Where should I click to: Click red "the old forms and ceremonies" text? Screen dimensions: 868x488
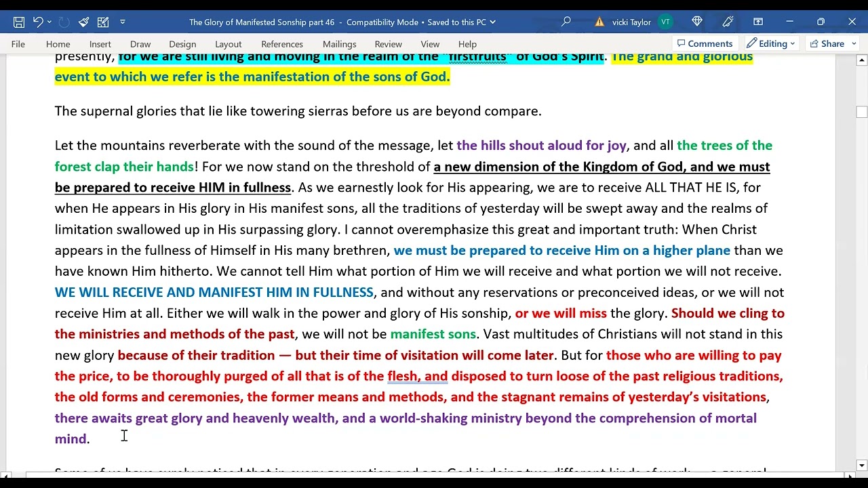point(147,397)
